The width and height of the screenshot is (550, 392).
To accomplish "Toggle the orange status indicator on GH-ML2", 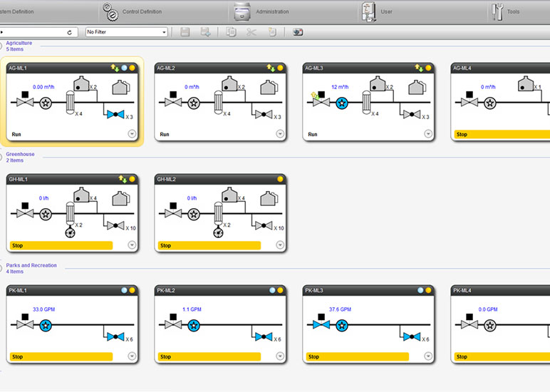I will coord(280,179).
